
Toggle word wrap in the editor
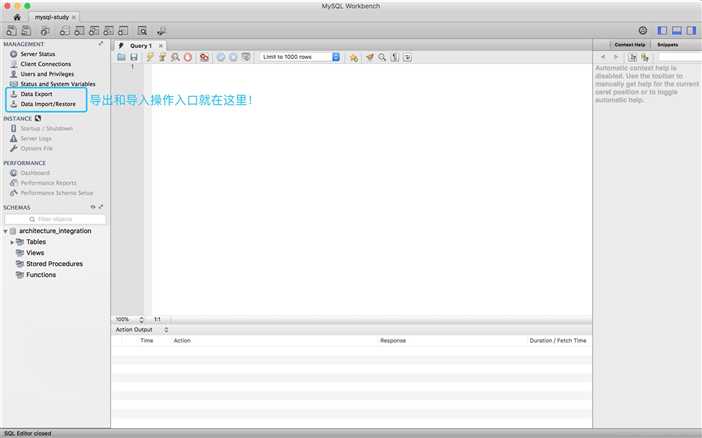click(x=407, y=57)
